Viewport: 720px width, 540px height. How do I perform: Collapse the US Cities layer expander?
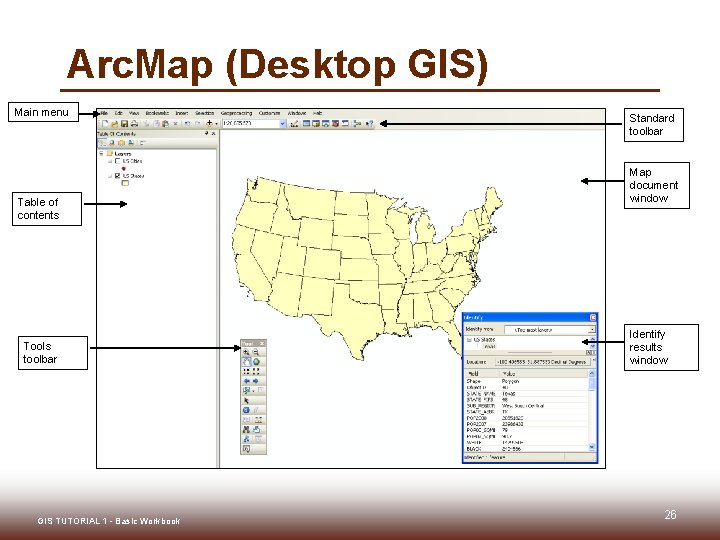tap(110, 161)
